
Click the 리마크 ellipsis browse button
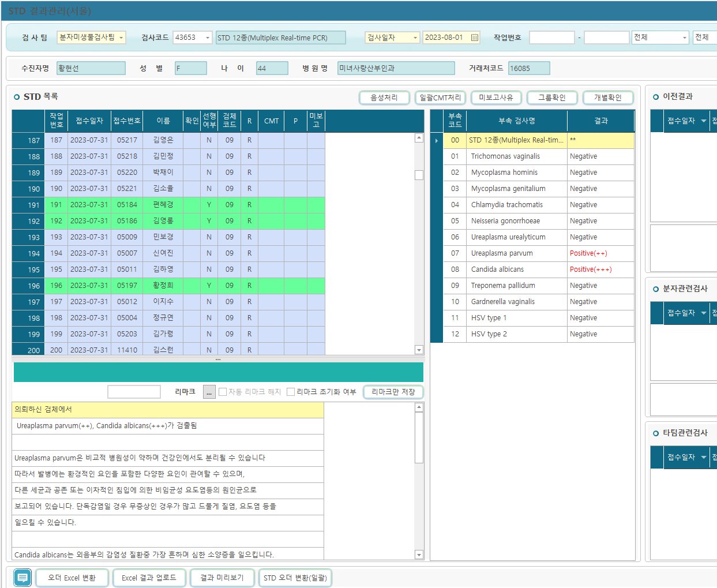click(x=209, y=392)
